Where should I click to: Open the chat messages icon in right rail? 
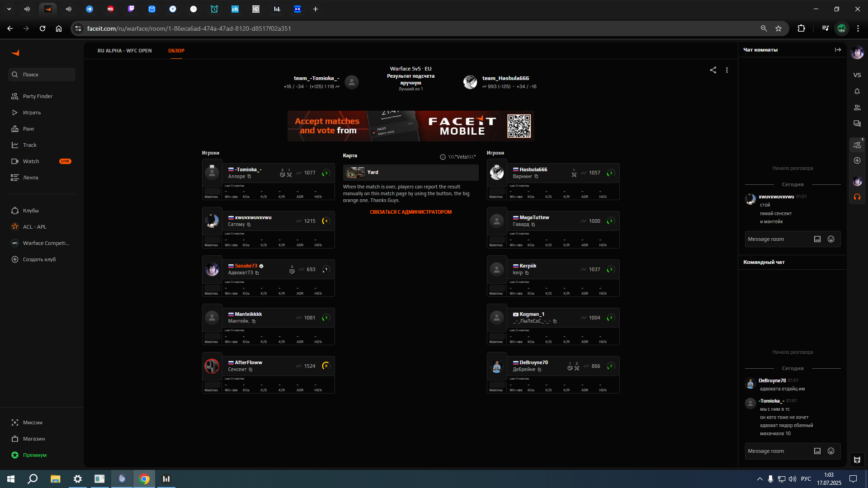pyautogui.click(x=857, y=124)
